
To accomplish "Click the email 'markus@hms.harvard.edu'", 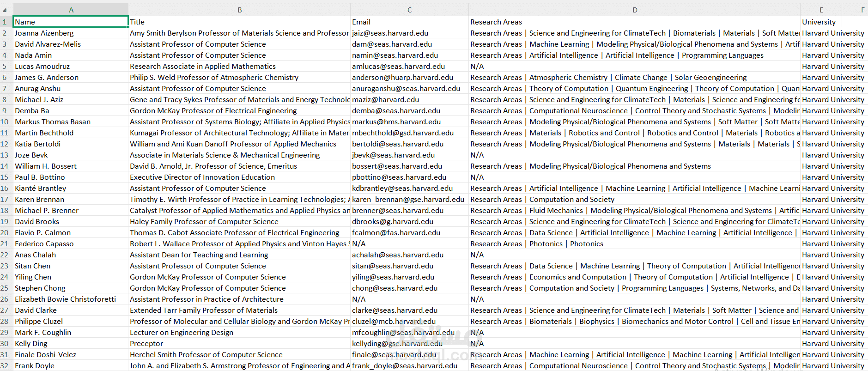I will 396,122.
